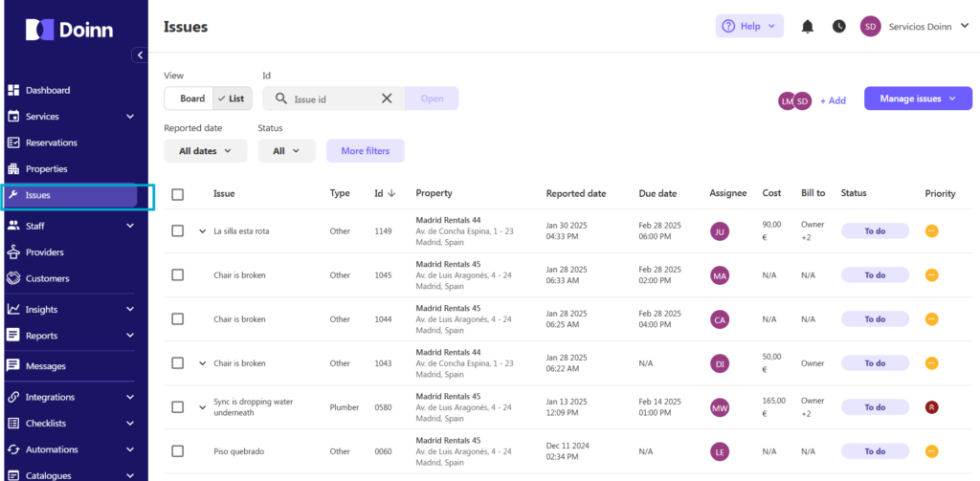
Task: Switch to List view
Action: click(x=233, y=98)
